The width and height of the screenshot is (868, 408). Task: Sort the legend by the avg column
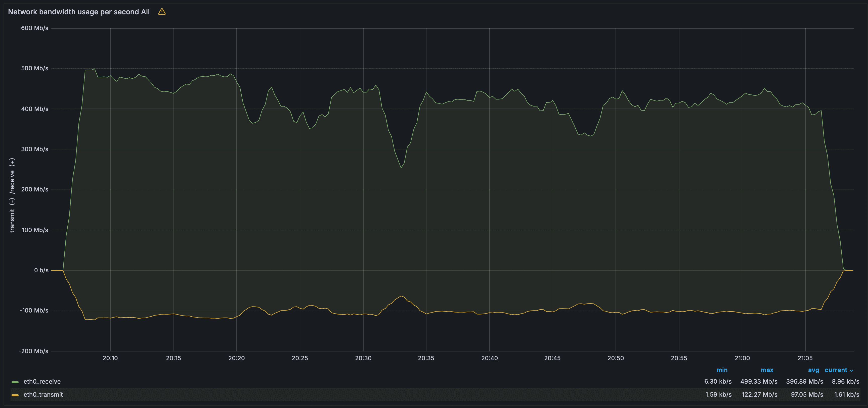tap(813, 370)
